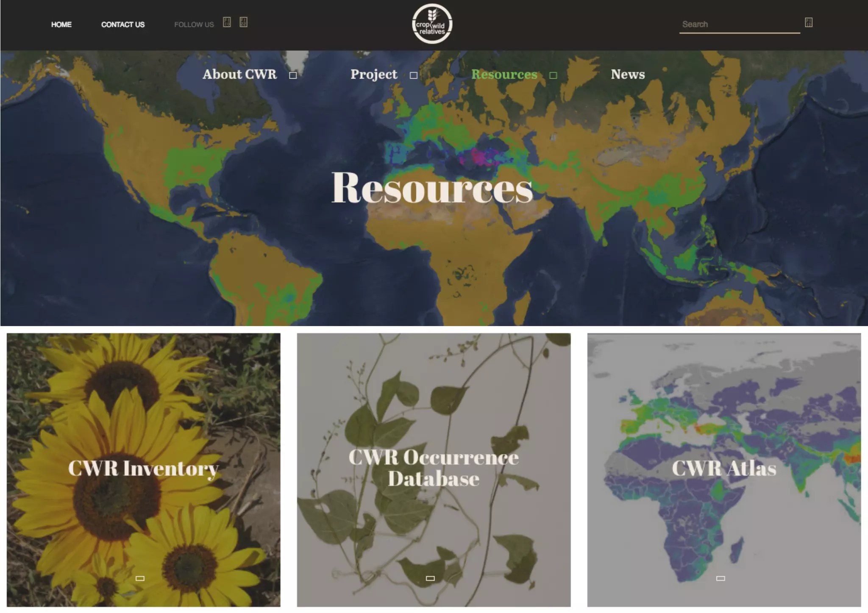This screenshot has width=868, height=613.
Task: Expand the About CWR submenu arrow
Action: click(x=293, y=75)
